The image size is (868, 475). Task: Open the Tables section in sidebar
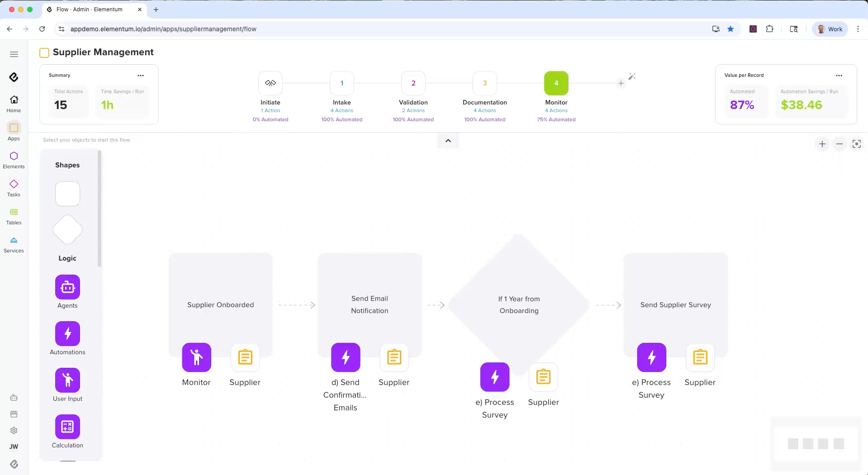pos(14,216)
